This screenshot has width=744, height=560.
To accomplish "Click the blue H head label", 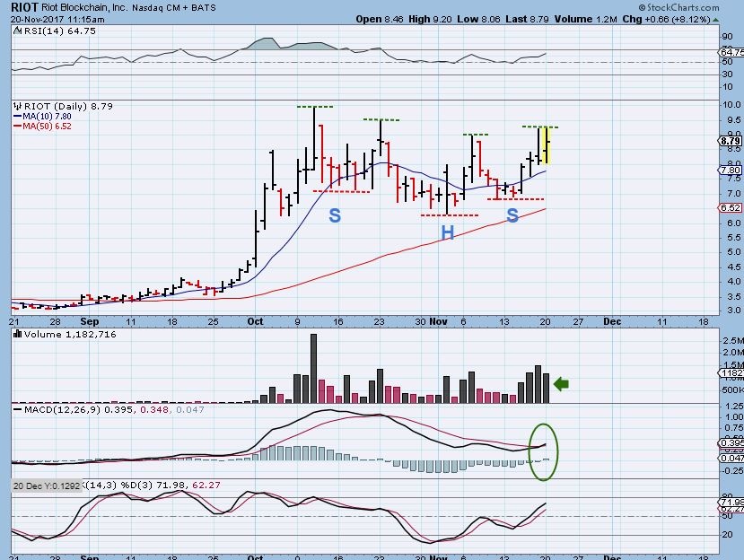I will (446, 232).
